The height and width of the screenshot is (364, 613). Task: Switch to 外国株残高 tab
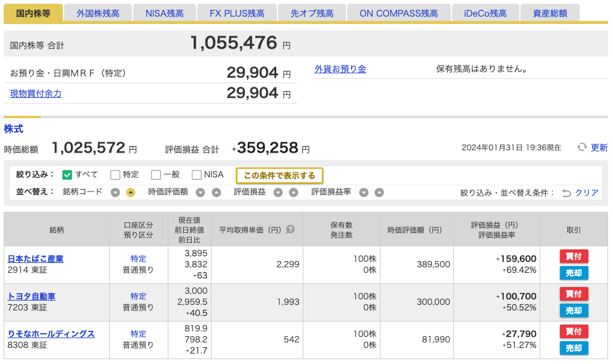pos(98,14)
